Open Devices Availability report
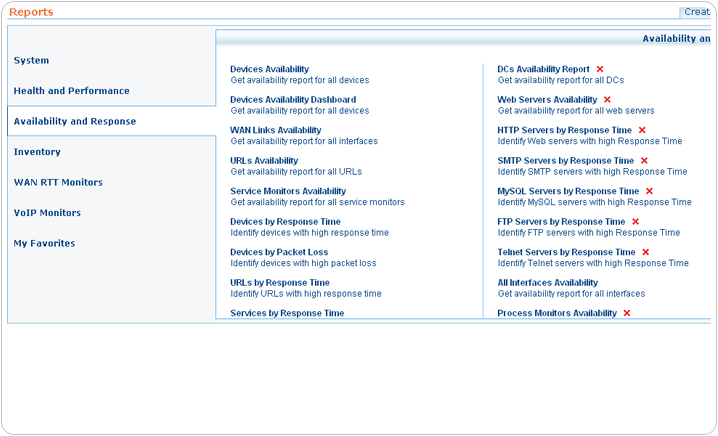 [x=269, y=69]
